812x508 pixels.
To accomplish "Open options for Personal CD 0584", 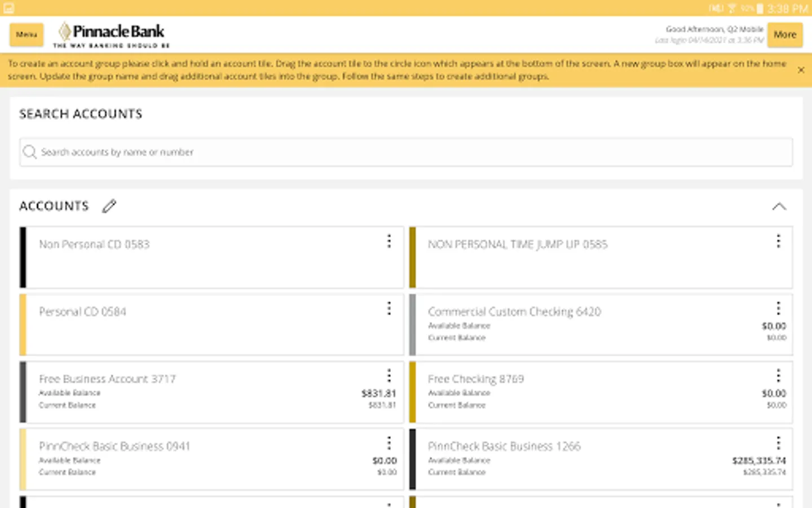I will pos(389,309).
